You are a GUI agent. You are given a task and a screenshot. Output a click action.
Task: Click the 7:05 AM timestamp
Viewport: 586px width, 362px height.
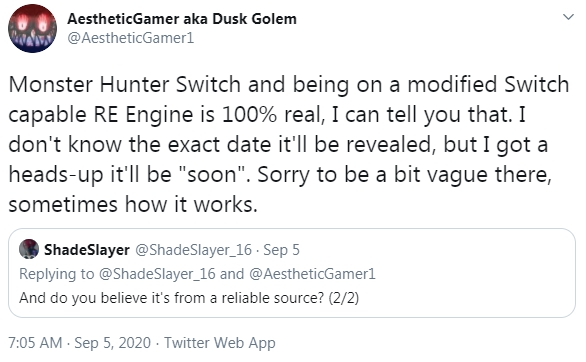[35, 343]
